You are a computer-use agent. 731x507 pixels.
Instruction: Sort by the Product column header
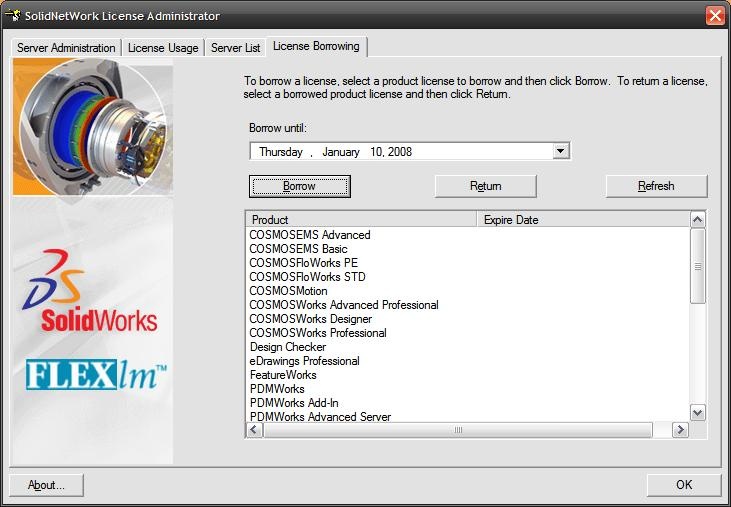pos(360,219)
